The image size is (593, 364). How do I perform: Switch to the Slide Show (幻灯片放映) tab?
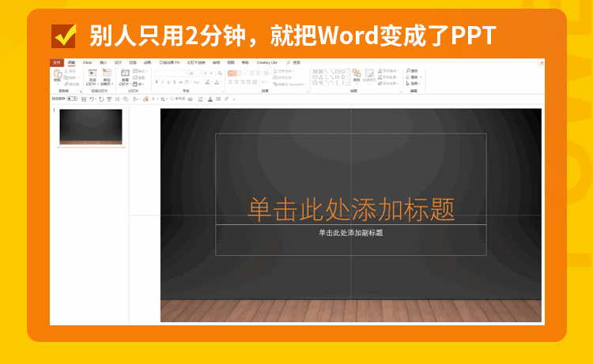click(196, 62)
